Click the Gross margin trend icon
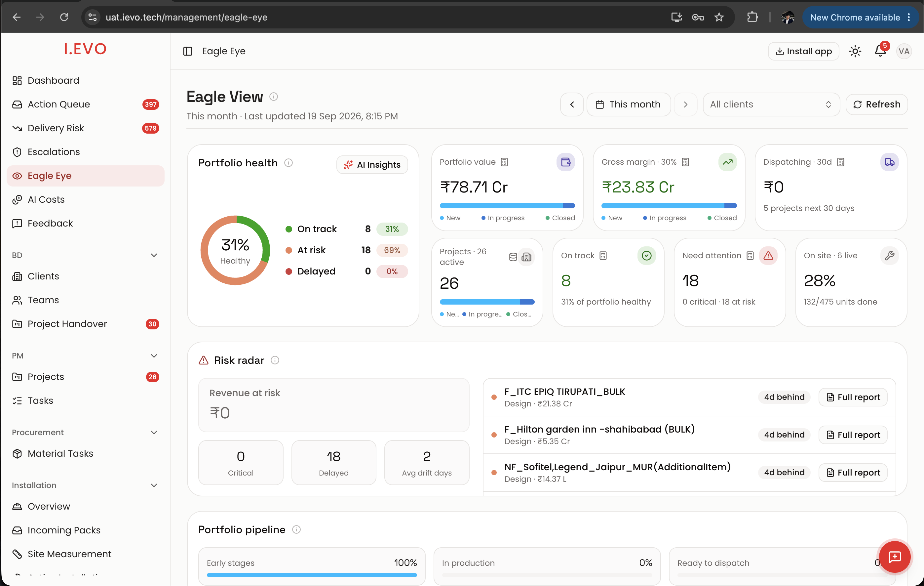 [727, 162]
